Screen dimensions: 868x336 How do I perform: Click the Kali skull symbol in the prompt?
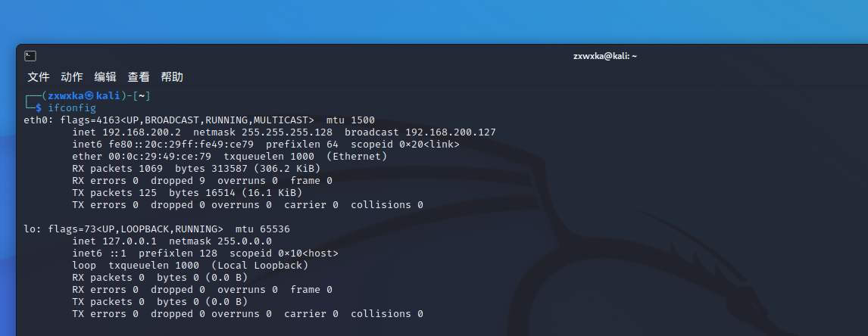point(89,95)
